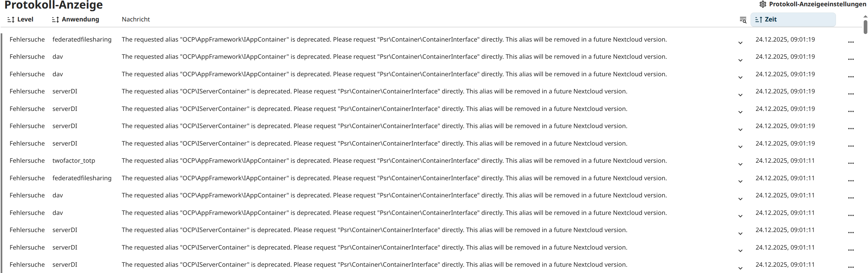868x273 pixels.
Task: Open actions menu for last serverDI row
Action: (851, 267)
